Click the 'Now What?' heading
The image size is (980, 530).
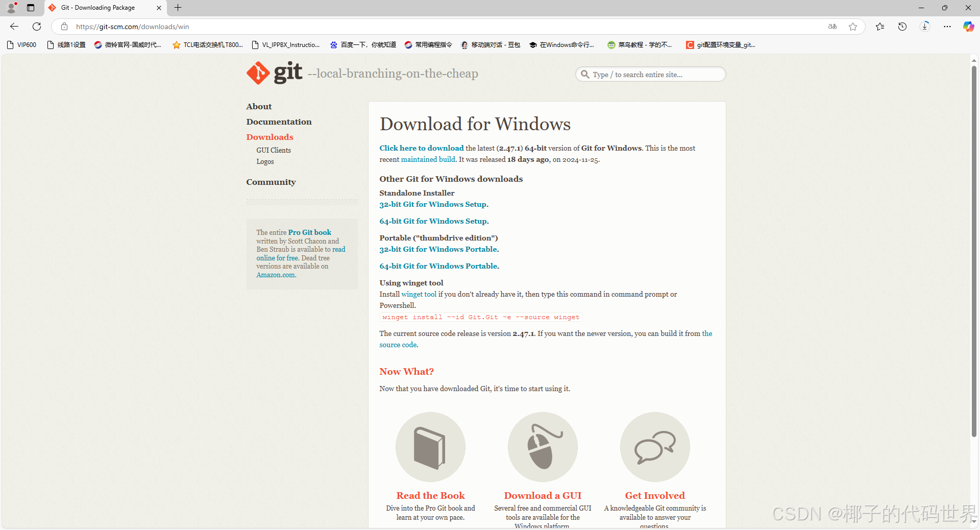click(406, 372)
